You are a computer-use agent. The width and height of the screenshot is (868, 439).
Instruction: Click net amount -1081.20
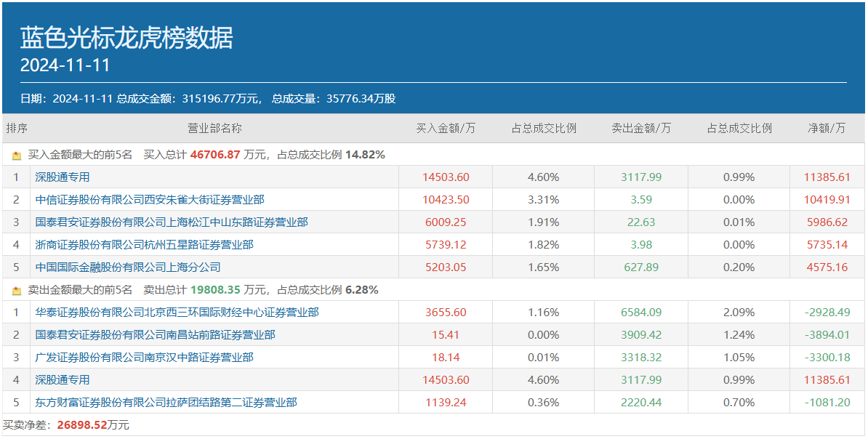click(827, 403)
